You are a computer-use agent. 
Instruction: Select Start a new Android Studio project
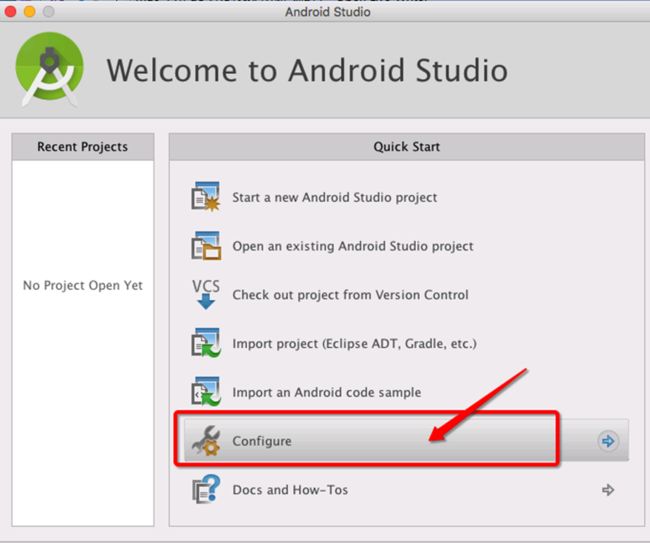[x=335, y=197]
